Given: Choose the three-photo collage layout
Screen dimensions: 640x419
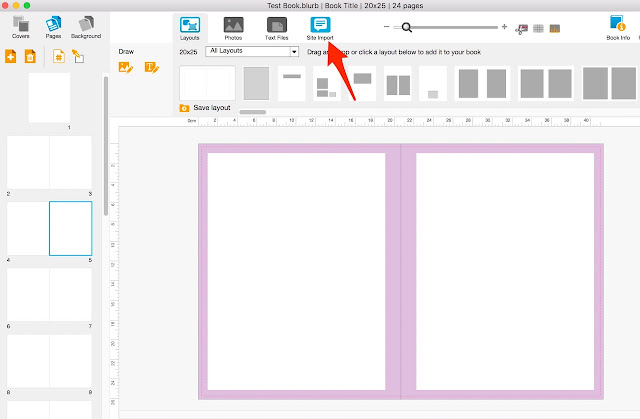Looking at the screenshot, I should point(327,84).
